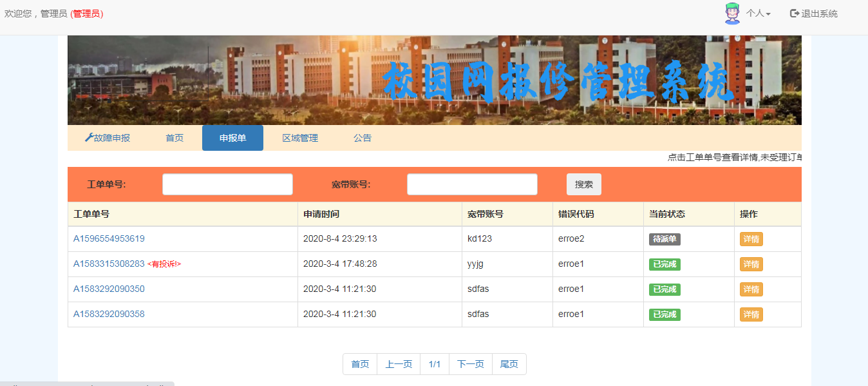Open work order A1596554953619
Viewport: 868px width, 386px height.
[x=109, y=238]
